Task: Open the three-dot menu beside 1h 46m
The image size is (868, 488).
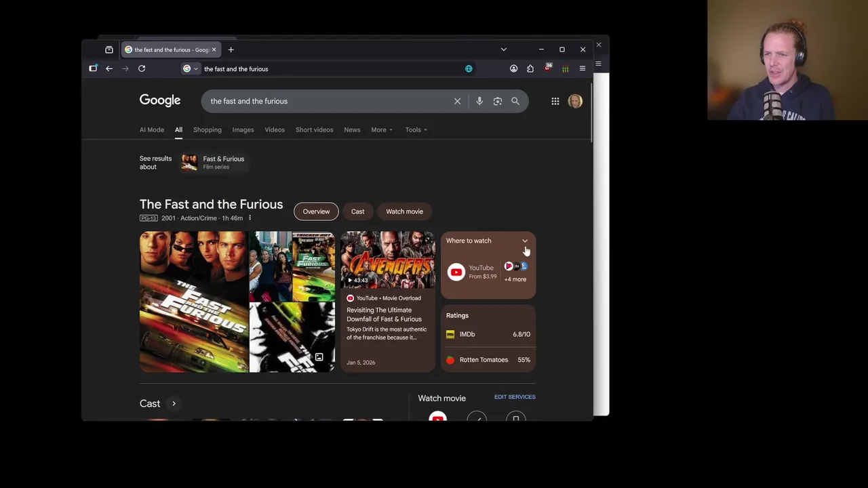Action: (x=250, y=218)
